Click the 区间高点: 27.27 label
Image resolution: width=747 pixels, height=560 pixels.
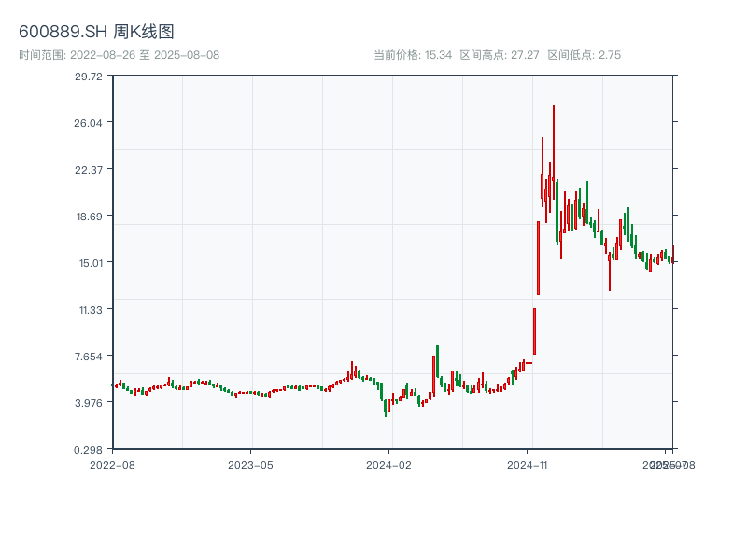tap(500, 55)
